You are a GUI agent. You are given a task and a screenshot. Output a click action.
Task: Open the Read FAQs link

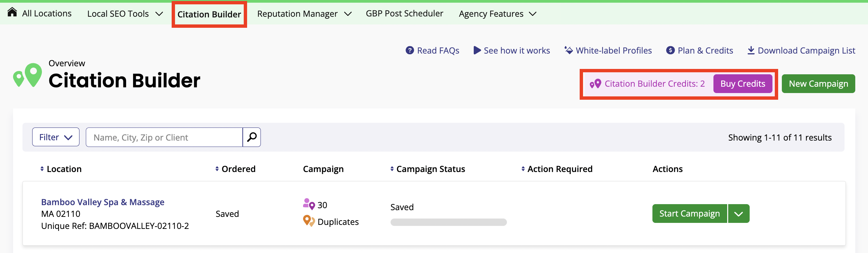point(438,51)
